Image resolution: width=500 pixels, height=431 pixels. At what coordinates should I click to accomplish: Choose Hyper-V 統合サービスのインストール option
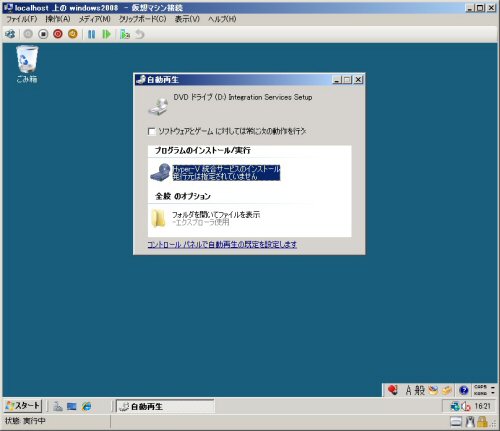pos(226,173)
